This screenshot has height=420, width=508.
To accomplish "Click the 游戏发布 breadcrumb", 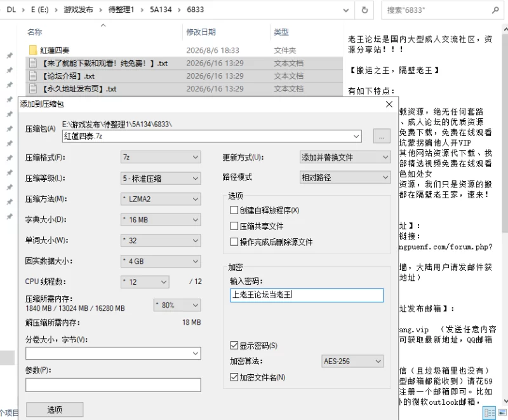I will click(x=78, y=10).
